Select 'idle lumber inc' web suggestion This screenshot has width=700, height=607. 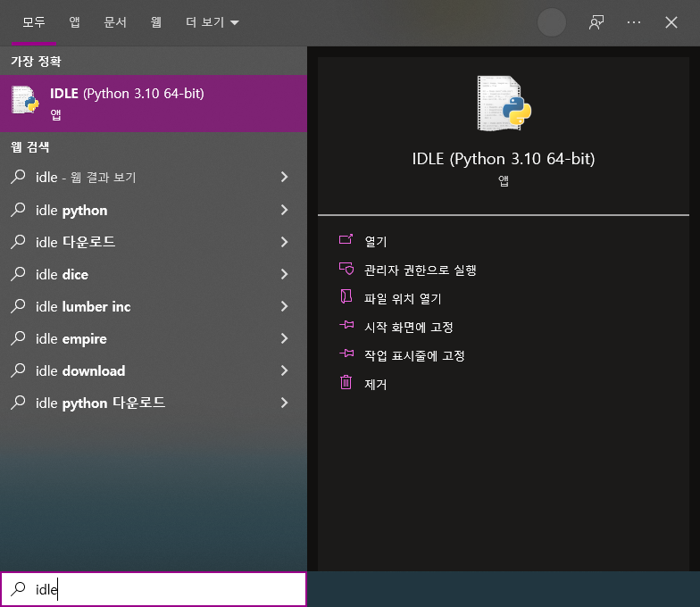click(154, 306)
